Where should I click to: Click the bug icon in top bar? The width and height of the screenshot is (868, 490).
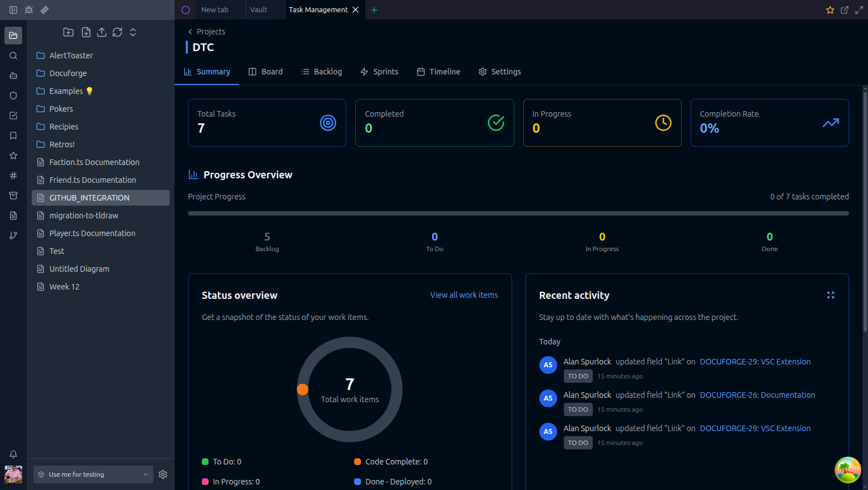click(29, 10)
